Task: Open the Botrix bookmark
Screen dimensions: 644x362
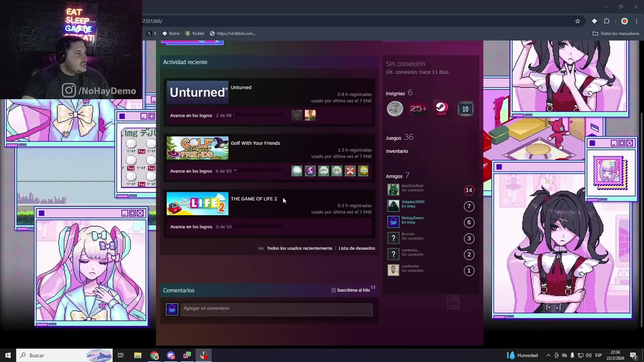Action: tap(171, 34)
